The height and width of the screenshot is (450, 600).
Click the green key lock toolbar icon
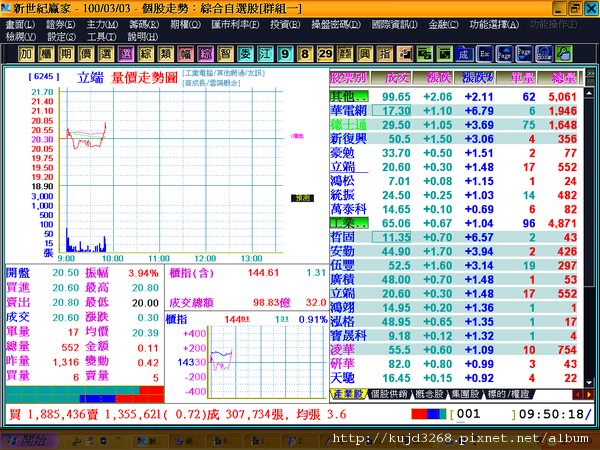coord(564,54)
